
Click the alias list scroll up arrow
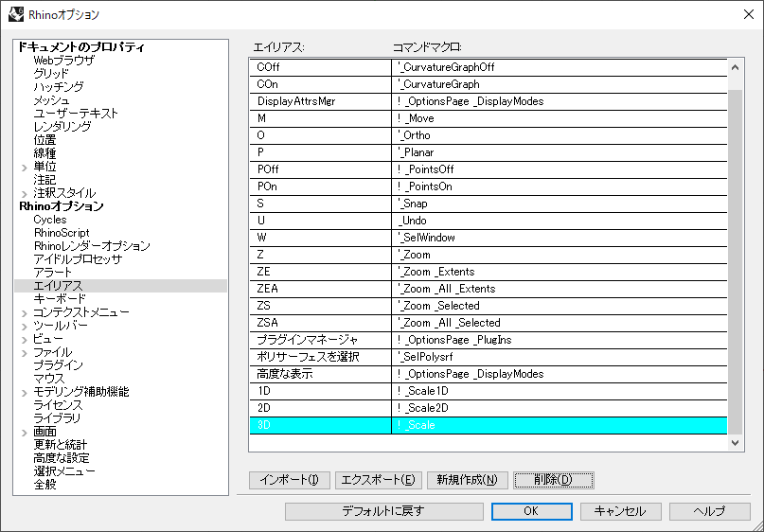coord(736,67)
